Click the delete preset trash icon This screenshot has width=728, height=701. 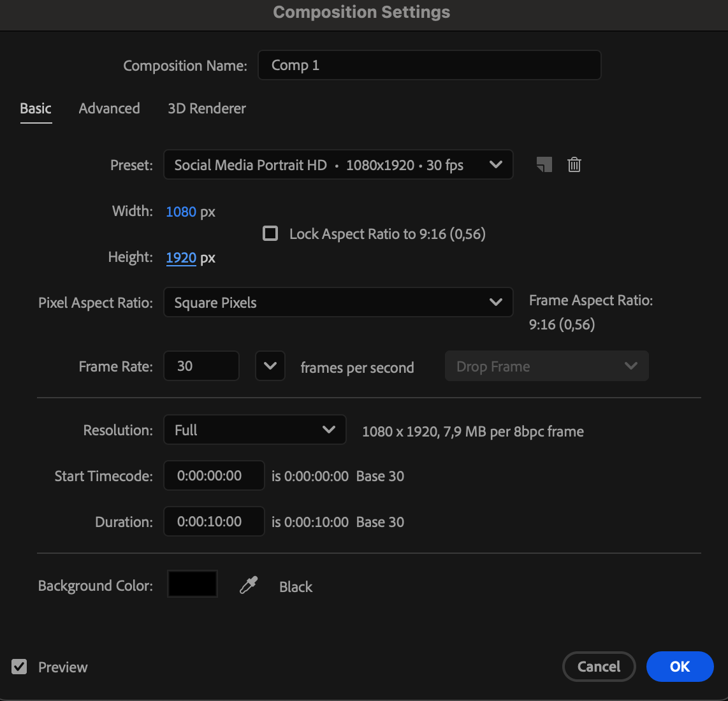[574, 165]
